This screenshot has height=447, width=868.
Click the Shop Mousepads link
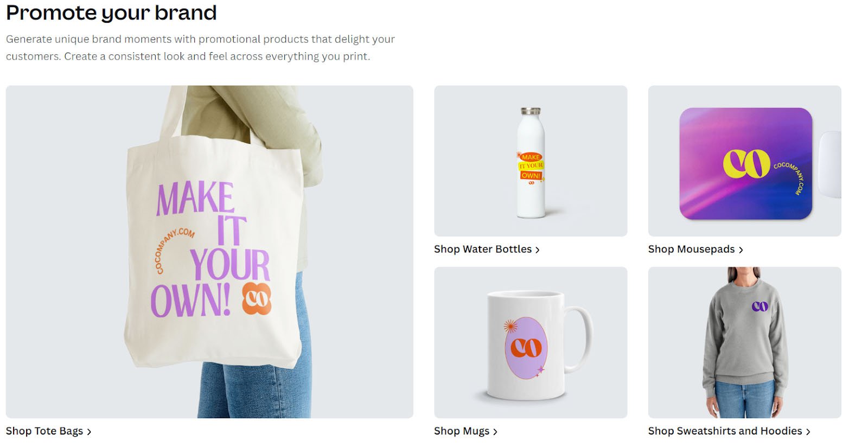(x=695, y=250)
